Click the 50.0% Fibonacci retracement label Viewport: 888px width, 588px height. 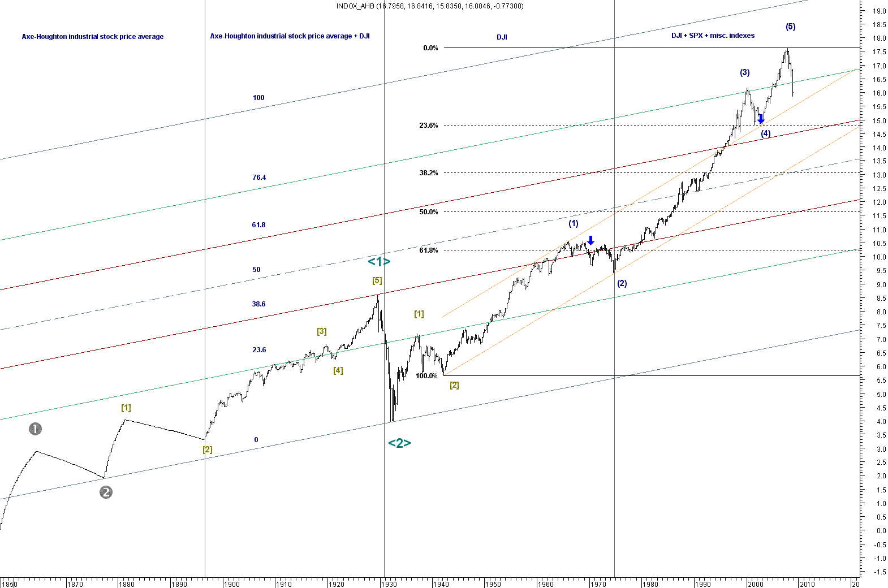pyautogui.click(x=428, y=212)
